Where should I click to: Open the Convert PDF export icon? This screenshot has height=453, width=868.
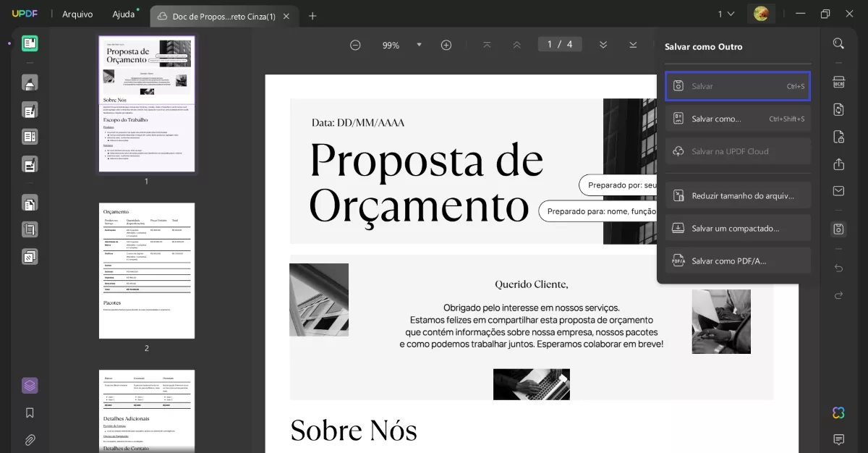(x=838, y=109)
